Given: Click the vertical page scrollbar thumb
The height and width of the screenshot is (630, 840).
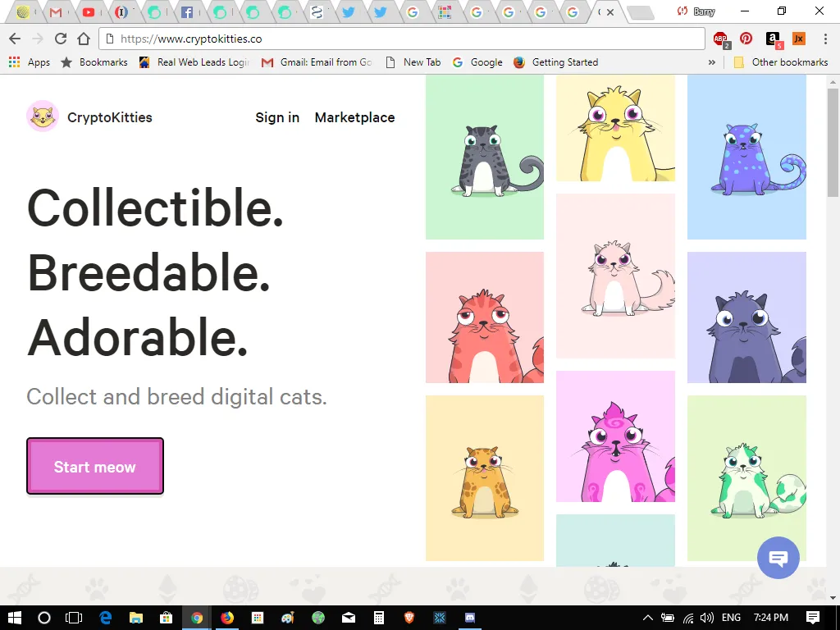Looking at the screenshot, I should [x=833, y=143].
